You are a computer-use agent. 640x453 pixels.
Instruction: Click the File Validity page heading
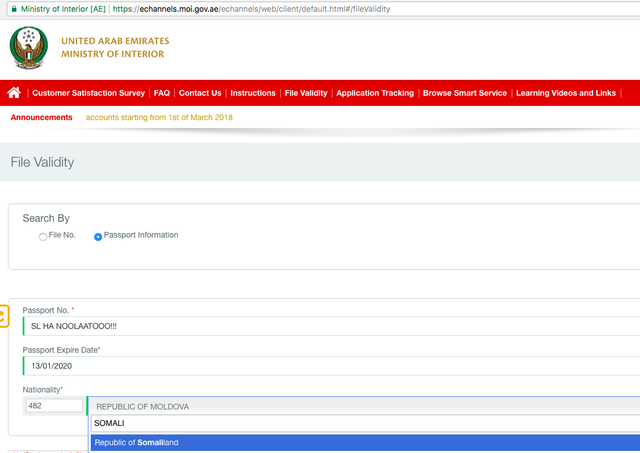(x=42, y=162)
